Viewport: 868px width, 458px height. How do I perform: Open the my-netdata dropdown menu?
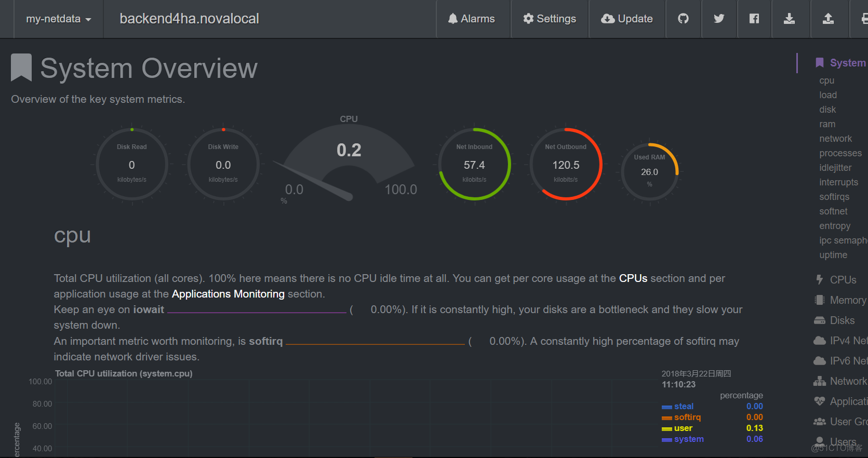coord(59,19)
